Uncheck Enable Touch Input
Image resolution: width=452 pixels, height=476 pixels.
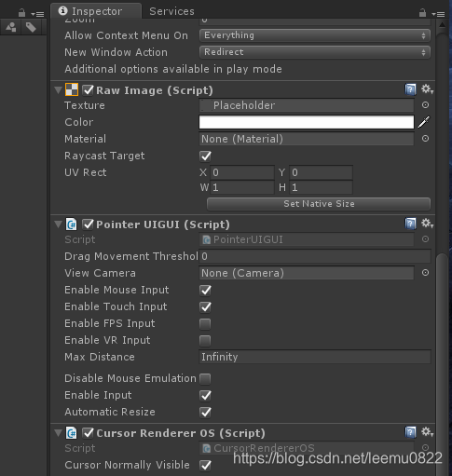tap(205, 306)
